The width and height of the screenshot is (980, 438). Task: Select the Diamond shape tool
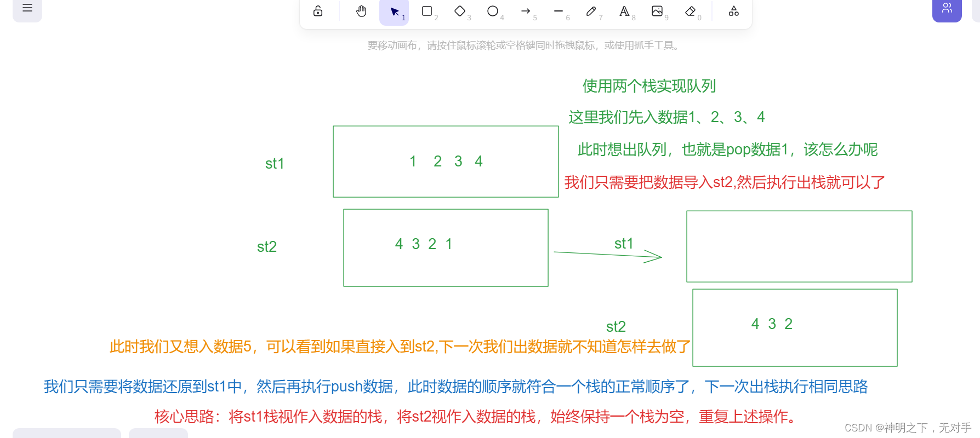tap(460, 11)
